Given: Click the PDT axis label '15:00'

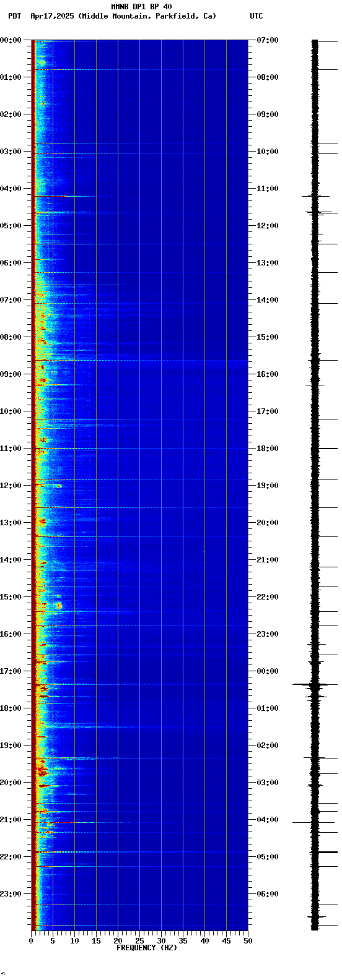Looking at the screenshot, I should 11,597.
